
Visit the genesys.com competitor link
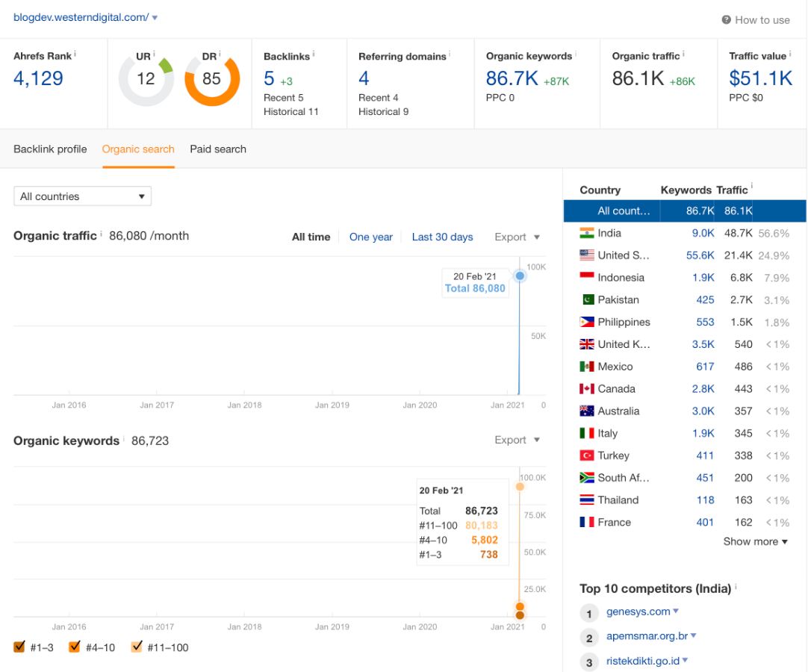pos(638,612)
